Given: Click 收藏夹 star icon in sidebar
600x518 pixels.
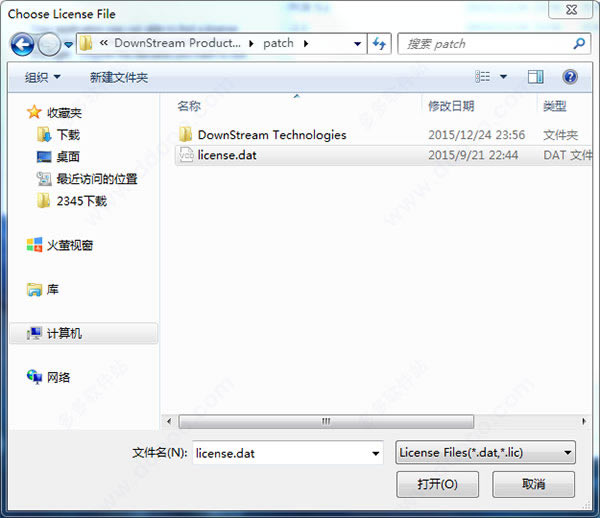Looking at the screenshot, I should coord(34,112).
